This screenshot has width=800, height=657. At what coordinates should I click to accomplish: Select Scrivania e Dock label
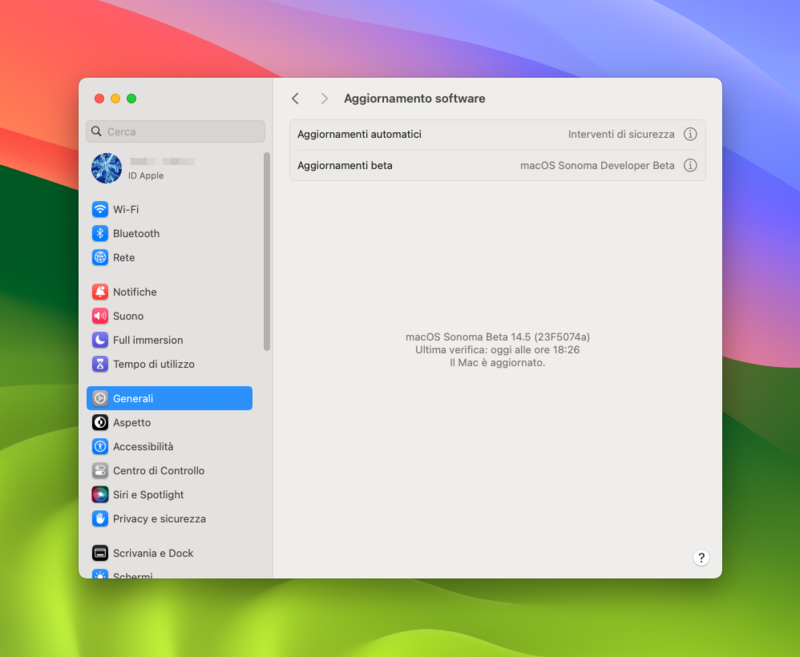pyautogui.click(x=153, y=553)
